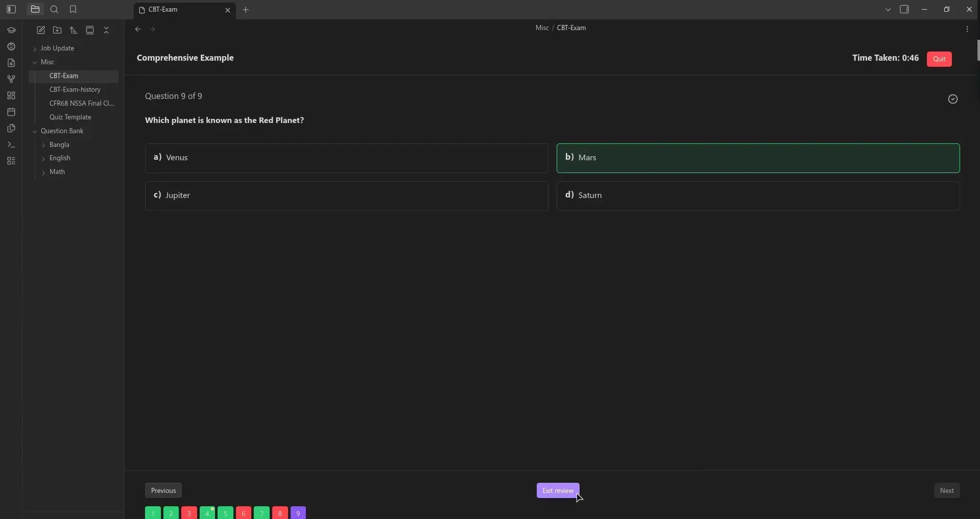The width and height of the screenshot is (980, 519).
Task: Add a new tab with plus
Action: (246, 10)
